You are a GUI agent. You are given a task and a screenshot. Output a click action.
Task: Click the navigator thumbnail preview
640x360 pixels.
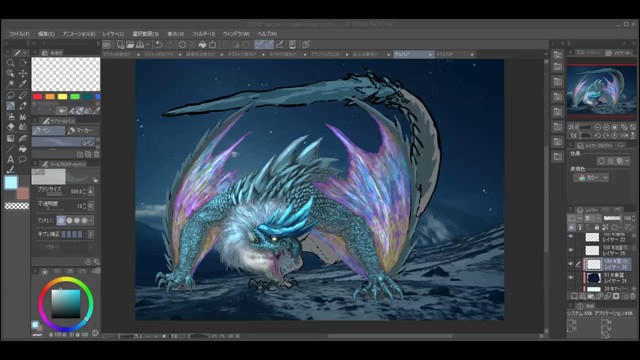[x=601, y=90]
